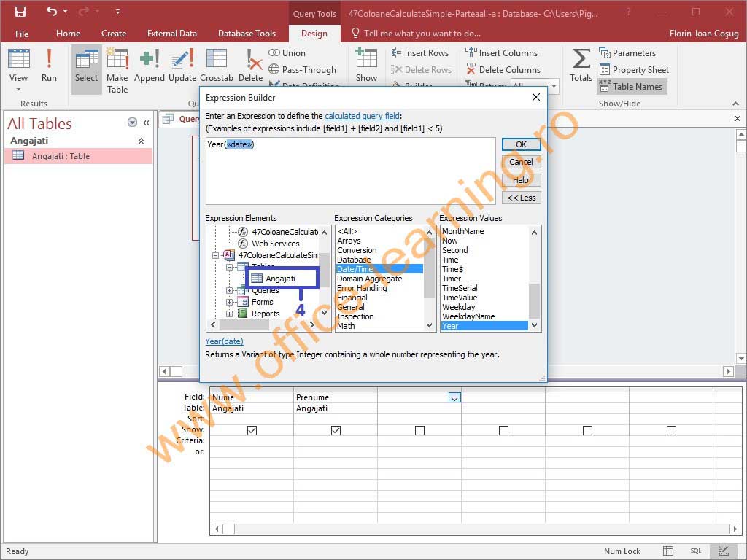This screenshot has height=560, width=747.
Task: Toggle Show checkbox for third grid column
Action: pyautogui.click(x=419, y=430)
